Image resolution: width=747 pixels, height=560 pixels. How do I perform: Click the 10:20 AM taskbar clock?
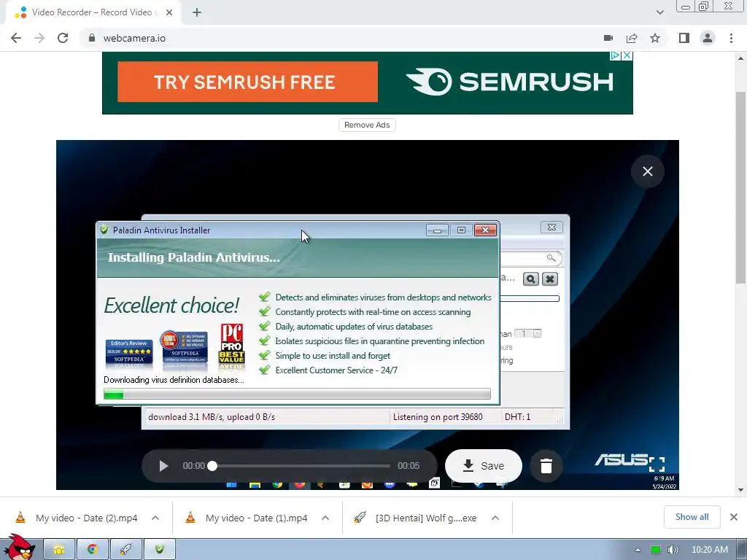click(x=709, y=550)
